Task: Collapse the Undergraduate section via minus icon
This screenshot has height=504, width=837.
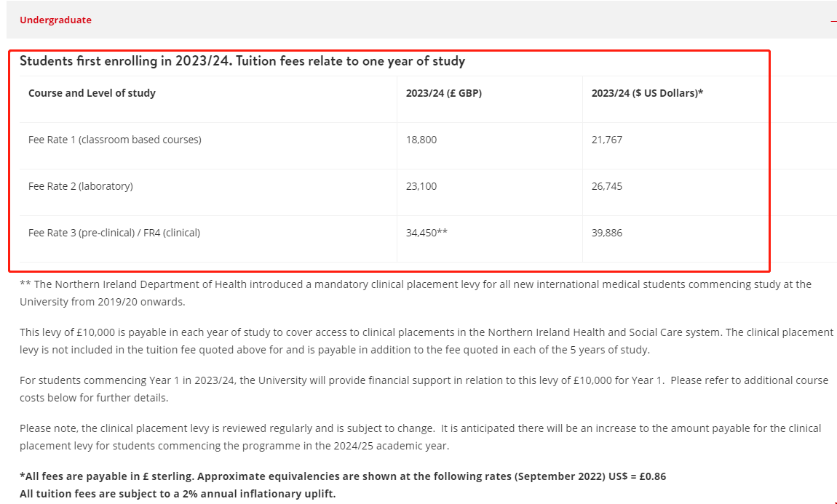Action: coord(833,20)
